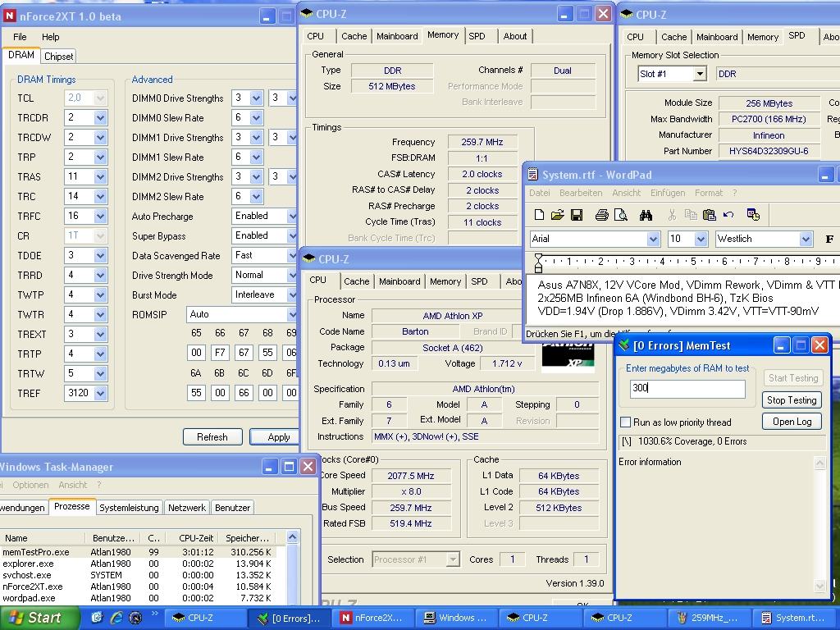Open Arial font dropdown in WordPad
This screenshot has width=840, height=630.
pos(653,239)
